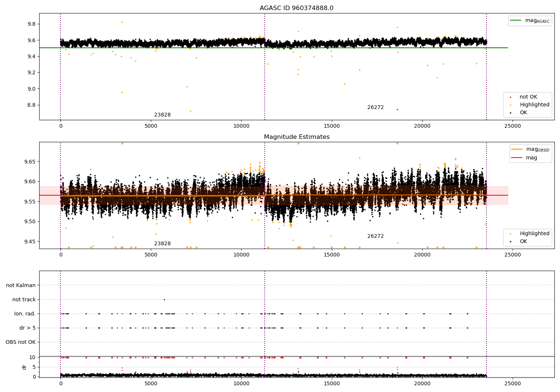The width and height of the screenshot is (560, 392).
Task: Click the '9.45' y-axis tick label
Action: click(30, 242)
